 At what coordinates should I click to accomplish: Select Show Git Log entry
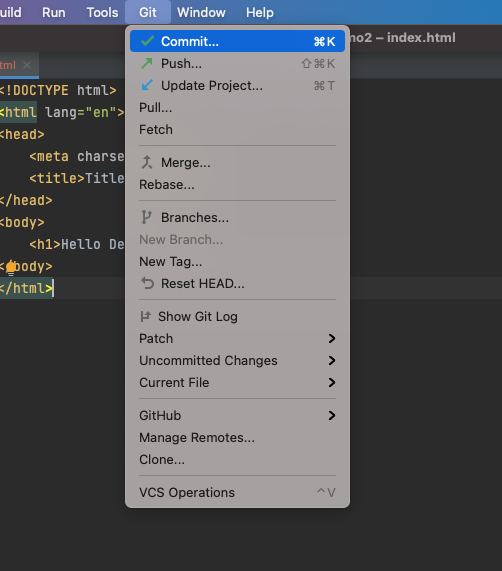[x=237, y=316]
